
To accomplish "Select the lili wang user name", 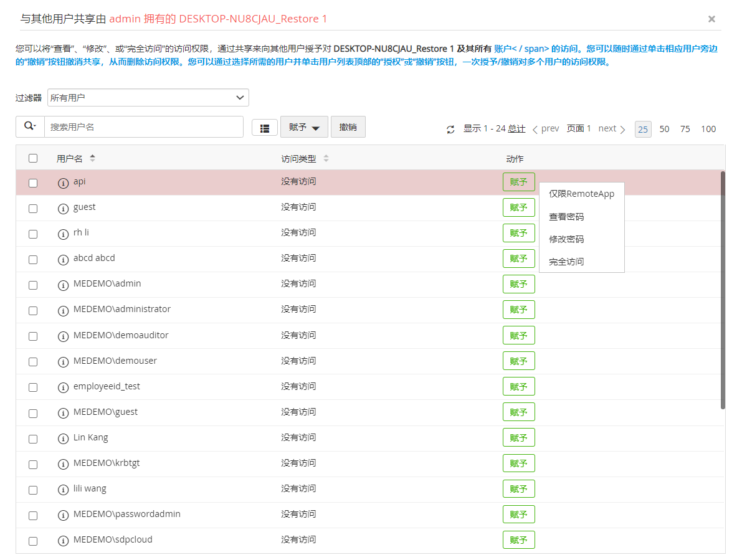I will (90, 488).
